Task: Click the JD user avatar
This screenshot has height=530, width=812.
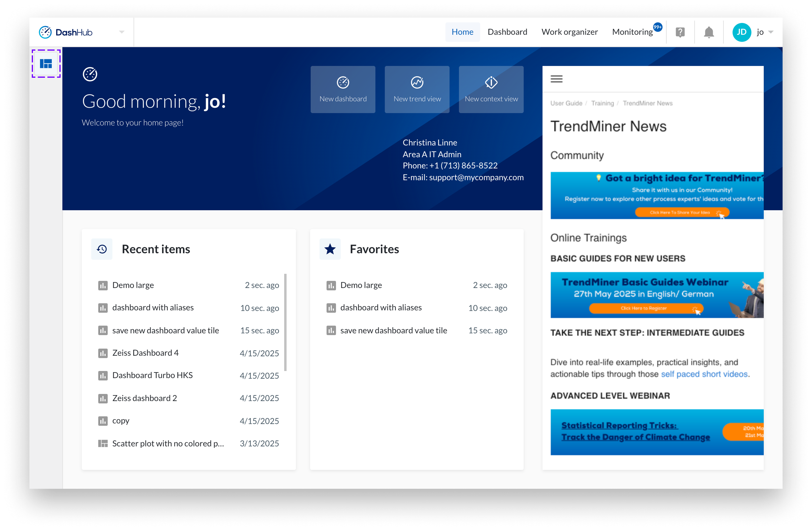Action: point(741,32)
